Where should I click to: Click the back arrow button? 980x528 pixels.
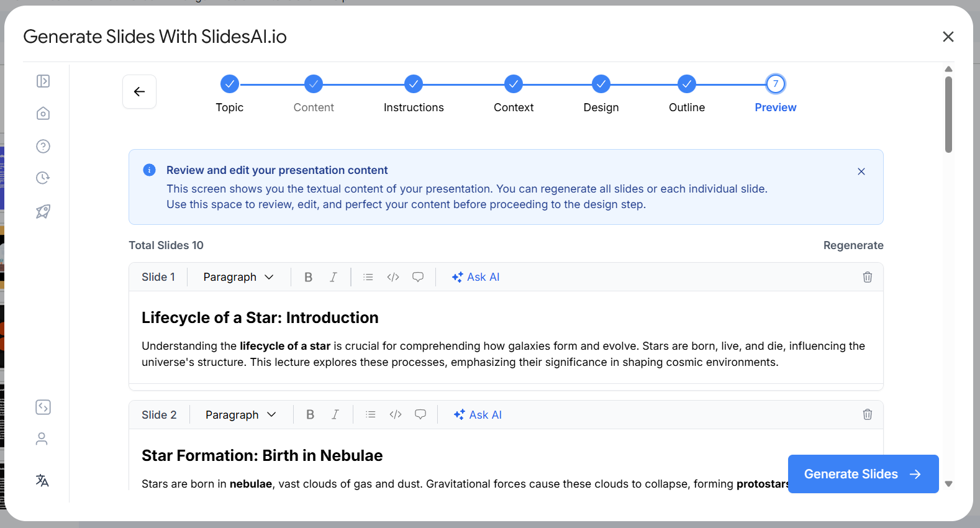click(139, 92)
